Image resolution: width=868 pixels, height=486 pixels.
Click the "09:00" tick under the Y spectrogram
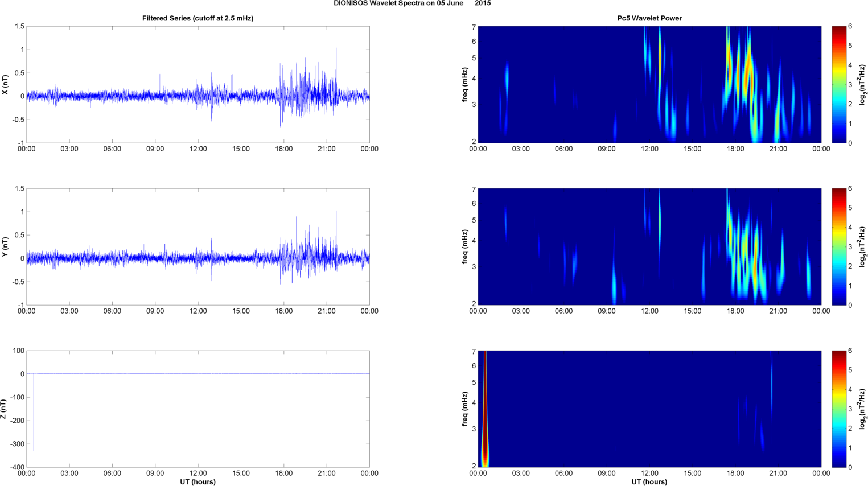click(607, 311)
